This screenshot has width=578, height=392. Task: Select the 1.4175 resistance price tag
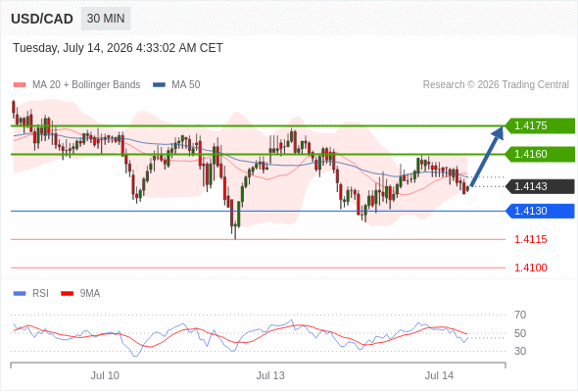click(x=540, y=125)
